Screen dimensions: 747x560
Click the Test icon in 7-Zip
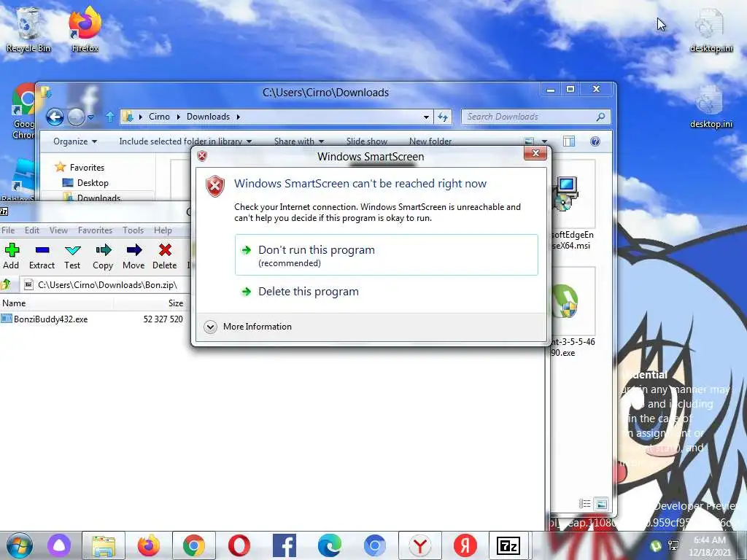(72, 250)
